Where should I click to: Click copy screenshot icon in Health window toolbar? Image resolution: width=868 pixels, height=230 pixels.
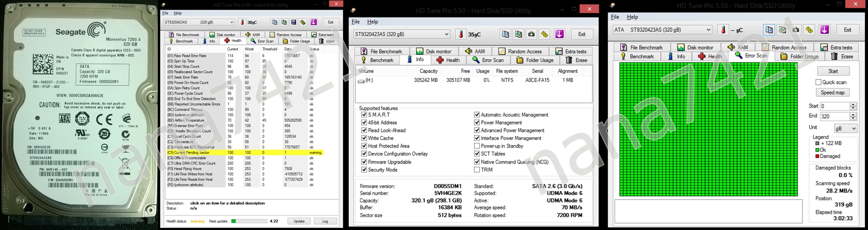pos(284,22)
